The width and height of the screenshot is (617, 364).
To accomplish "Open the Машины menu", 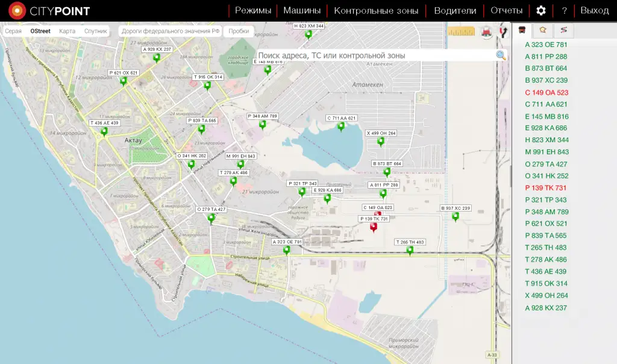I will pos(302,11).
